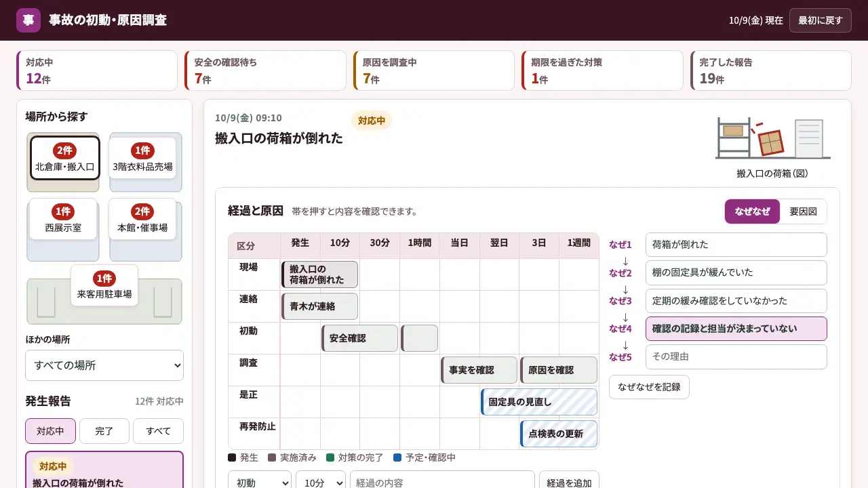Select the 完了した報告 19件 summary card

[x=771, y=70]
